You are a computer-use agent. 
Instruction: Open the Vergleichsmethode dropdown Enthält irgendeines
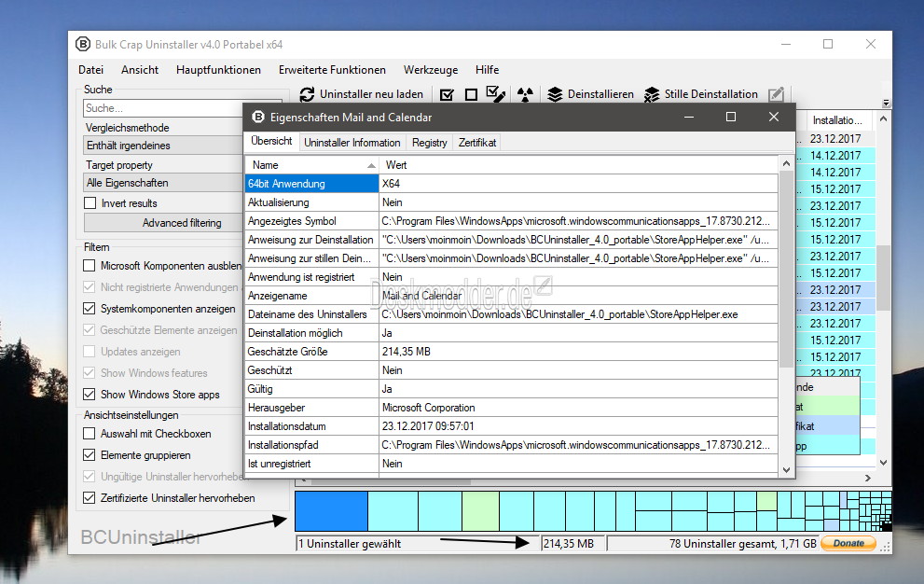(163, 146)
